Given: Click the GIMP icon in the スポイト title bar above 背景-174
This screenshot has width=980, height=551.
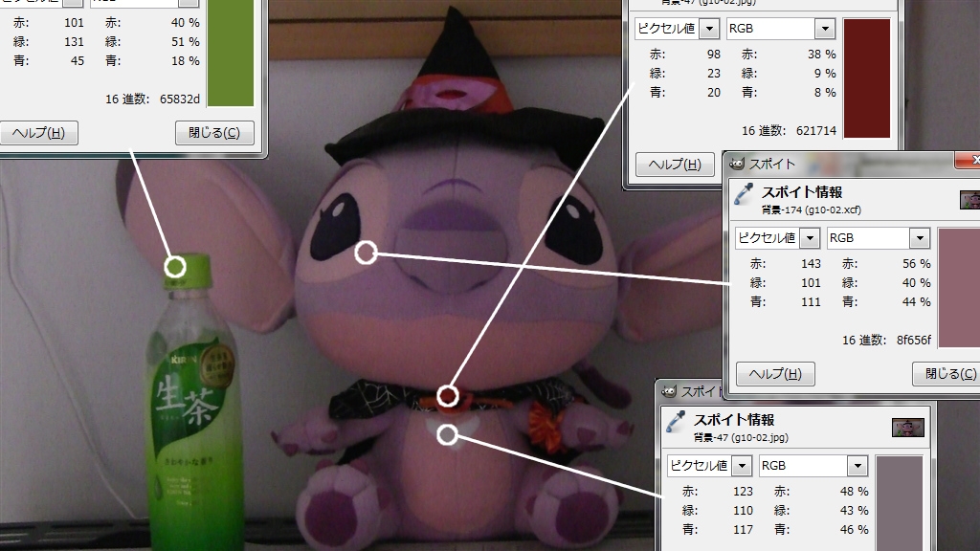Looking at the screenshot, I should pyautogui.click(x=737, y=164).
